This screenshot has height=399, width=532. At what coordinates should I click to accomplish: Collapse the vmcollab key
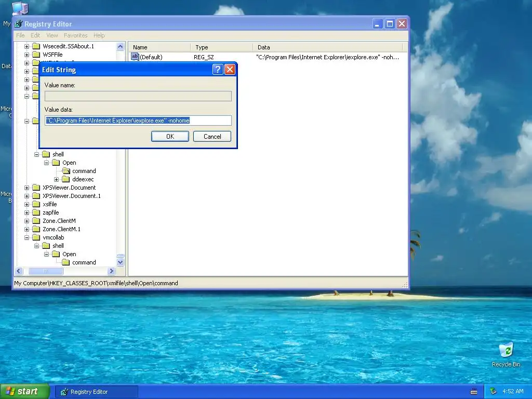pyautogui.click(x=27, y=237)
